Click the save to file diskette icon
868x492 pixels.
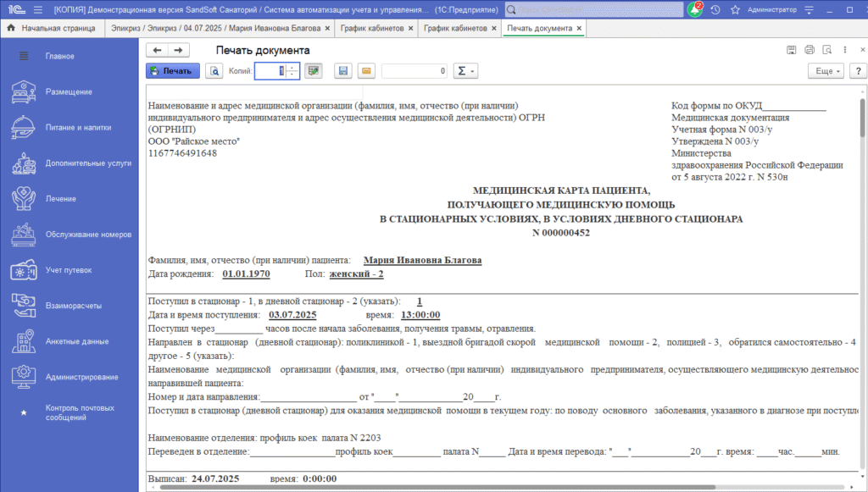[342, 71]
